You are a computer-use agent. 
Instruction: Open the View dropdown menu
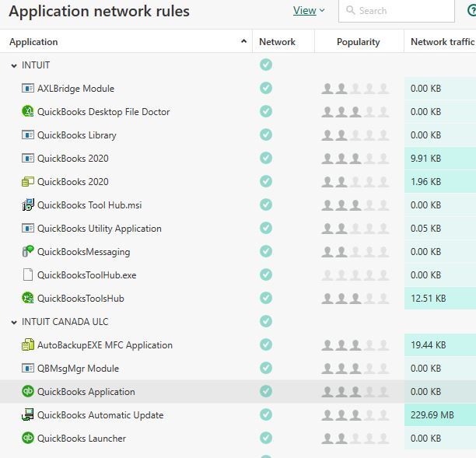coord(309,11)
